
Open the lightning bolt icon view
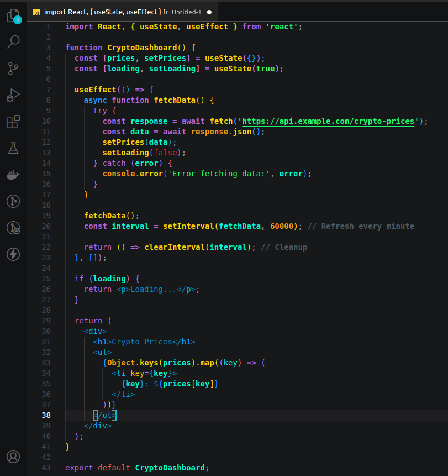[13, 254]
